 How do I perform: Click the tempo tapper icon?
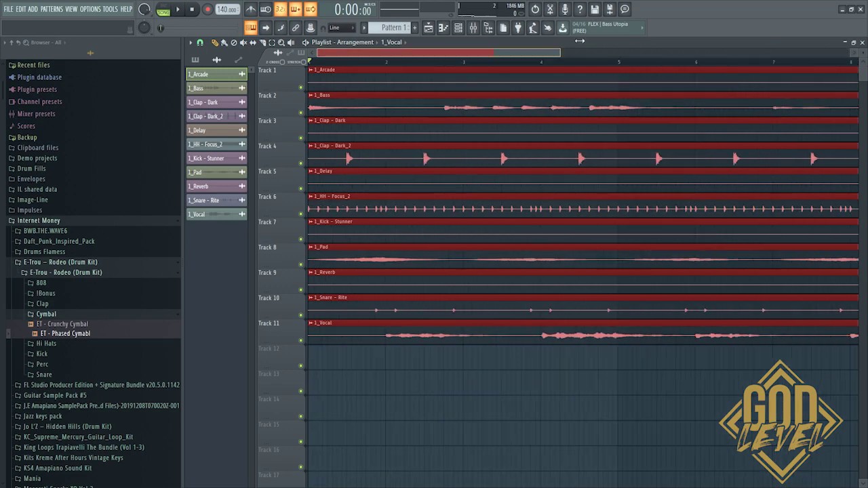pyautogui.click(x=533, y=28)
